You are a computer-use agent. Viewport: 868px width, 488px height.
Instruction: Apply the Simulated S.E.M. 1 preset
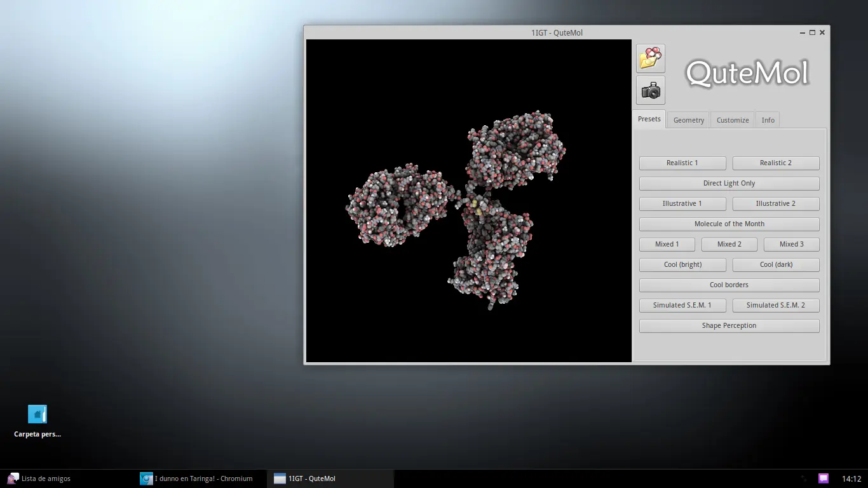pos(682,305)
